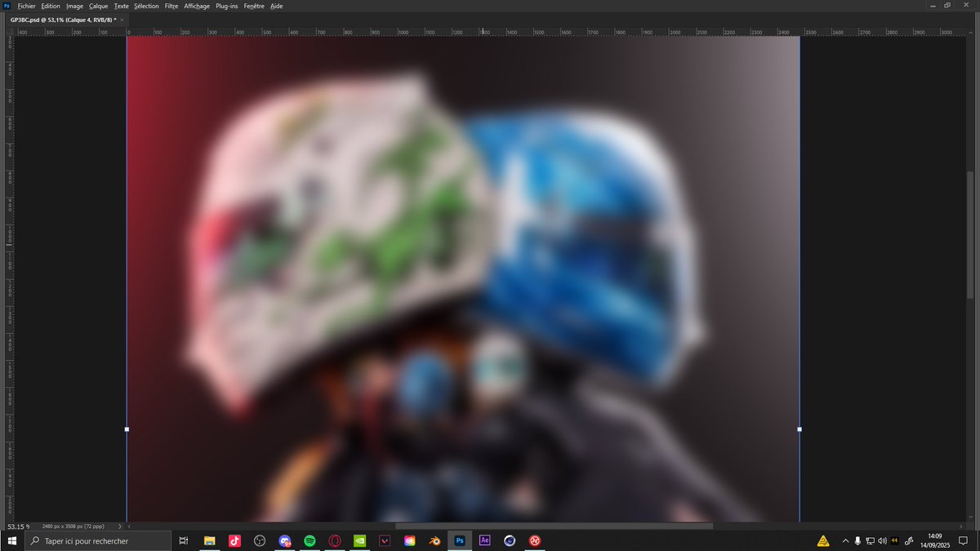980x551 pixels.
Task: Click the microphone tray icon
Action: click(857, 540)
